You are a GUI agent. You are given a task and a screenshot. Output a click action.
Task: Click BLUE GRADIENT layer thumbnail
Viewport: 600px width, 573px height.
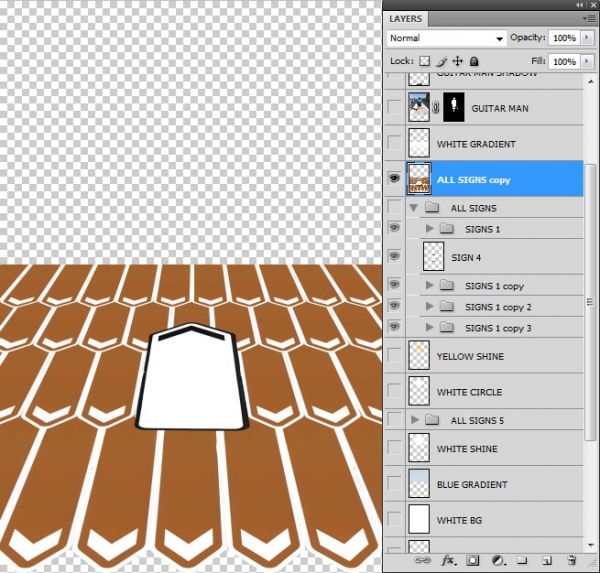(x=419, y=483)
